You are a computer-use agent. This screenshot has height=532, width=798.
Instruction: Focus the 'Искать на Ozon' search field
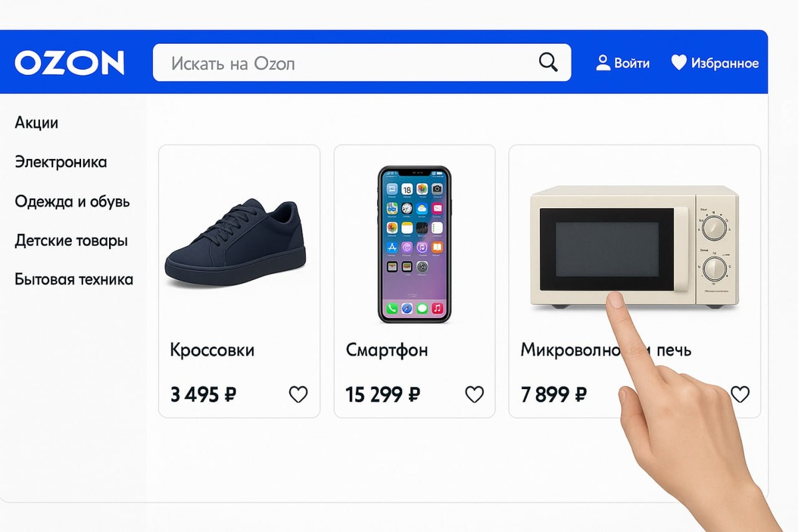tap(362, 63)
